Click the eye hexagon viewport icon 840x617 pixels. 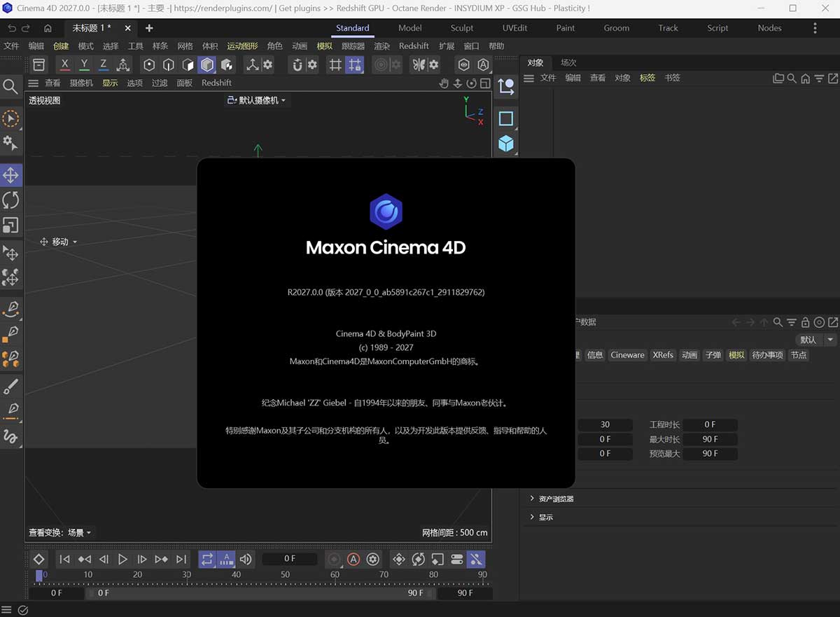(x=463, y=64)
